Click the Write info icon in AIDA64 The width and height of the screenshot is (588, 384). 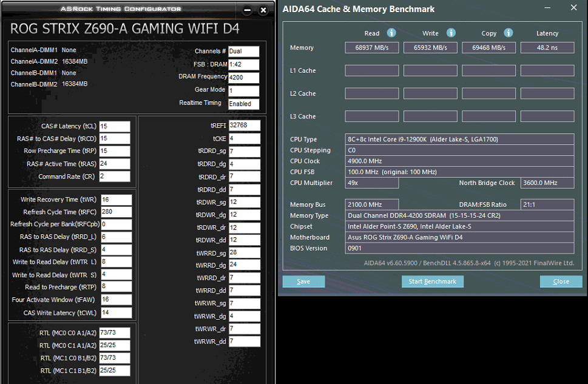tap(451, 33)
